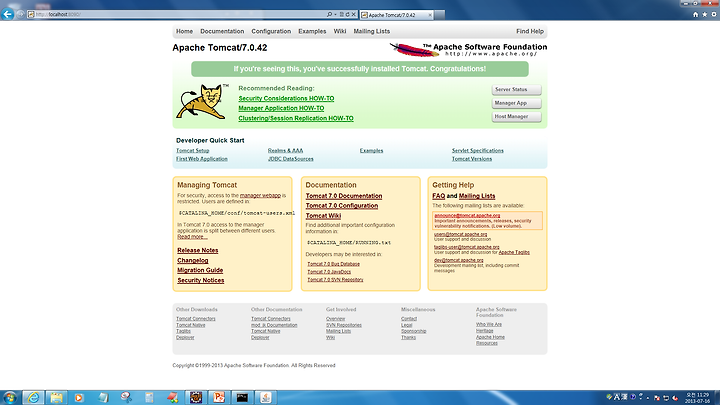Open the manager webapp link

tap(260, 195)
